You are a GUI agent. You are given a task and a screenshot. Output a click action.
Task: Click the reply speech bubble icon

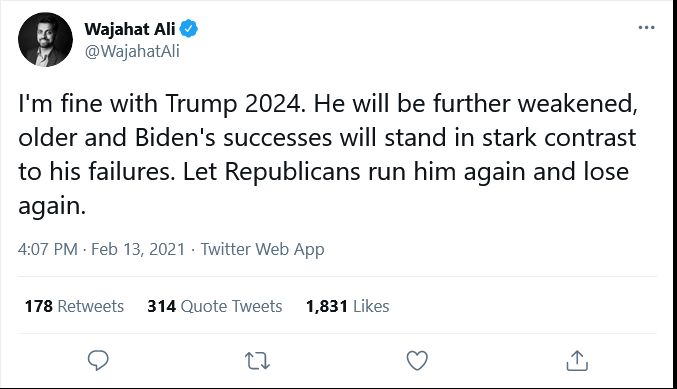pyautogui.click(x=98, y=361)
